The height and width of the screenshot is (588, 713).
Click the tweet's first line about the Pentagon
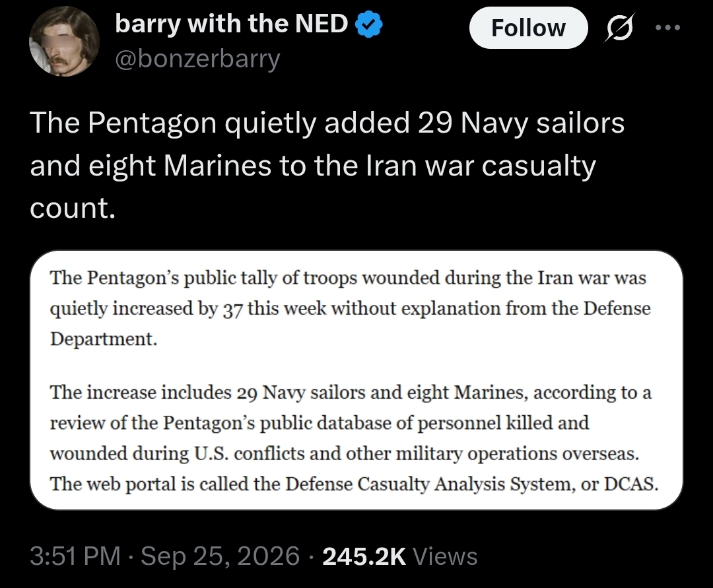327,123
